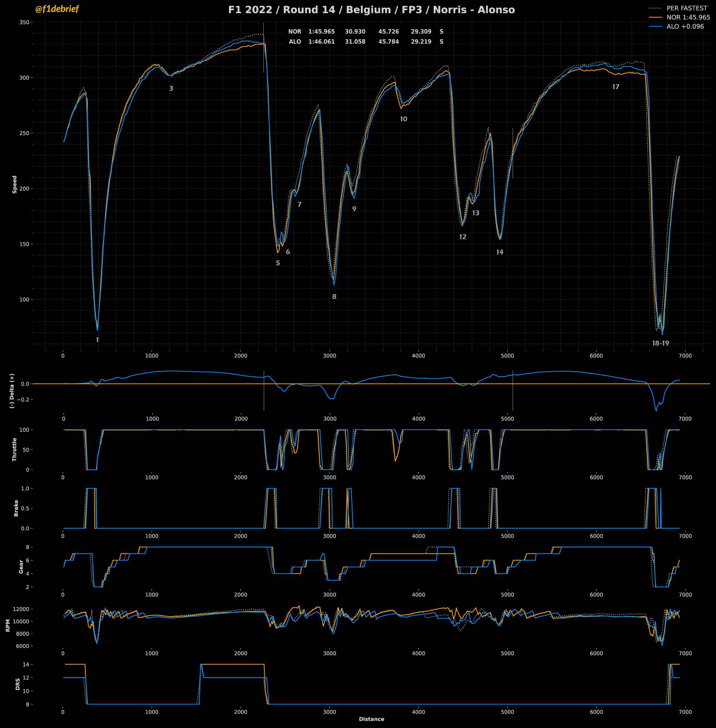
Task: Click the turn 1 corner marker
Action: pyautogui.click(x=97, y=340)
